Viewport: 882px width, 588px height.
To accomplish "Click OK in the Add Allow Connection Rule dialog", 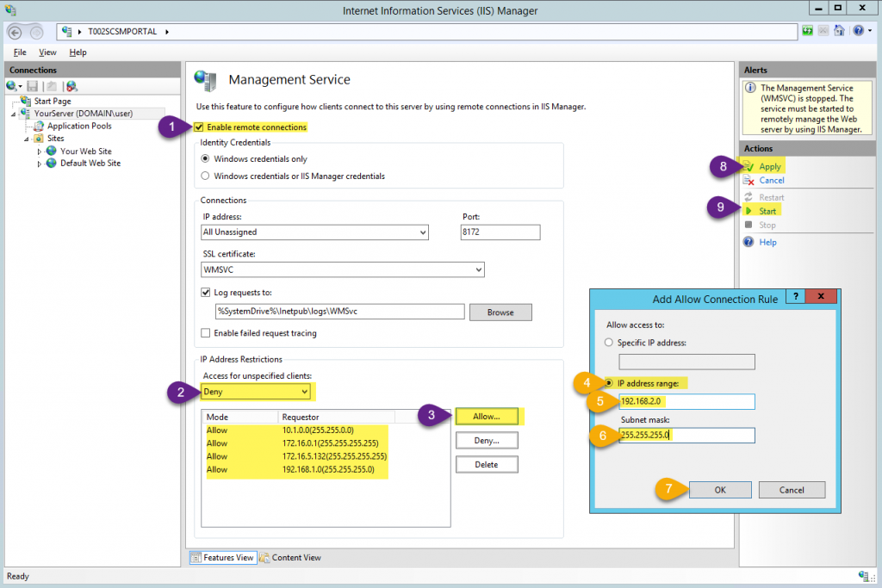I will (719, 489).
